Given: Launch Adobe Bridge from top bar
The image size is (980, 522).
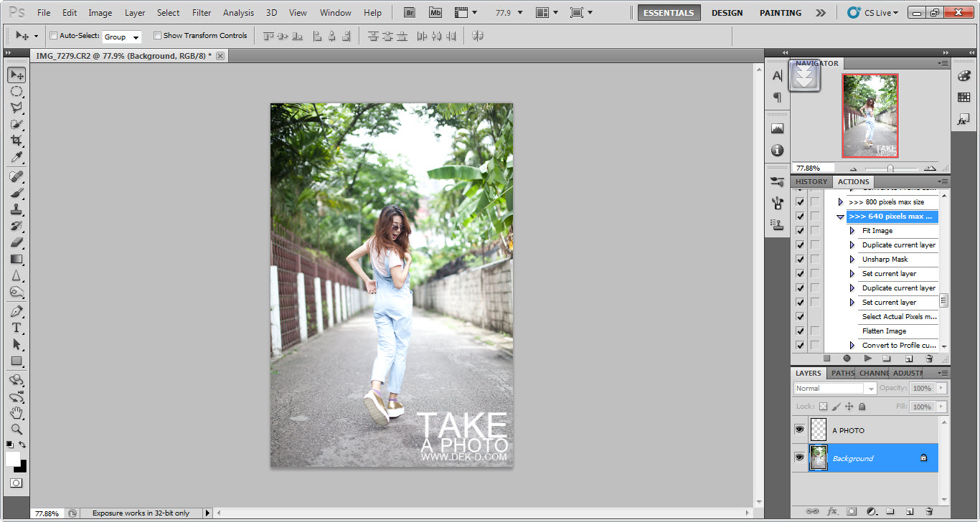Looking at the screenshot, I should click(x=409, y=12).
